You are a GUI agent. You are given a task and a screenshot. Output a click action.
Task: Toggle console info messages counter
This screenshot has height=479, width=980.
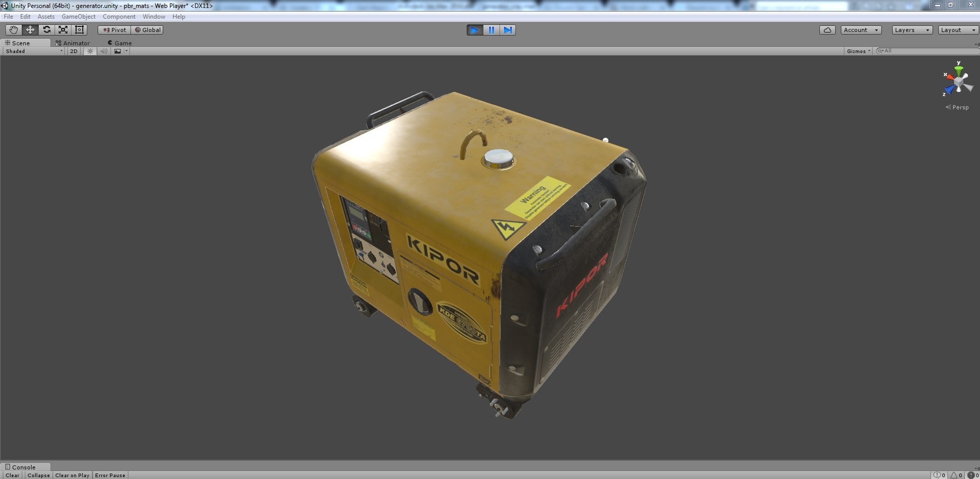(x=940, y=475)
